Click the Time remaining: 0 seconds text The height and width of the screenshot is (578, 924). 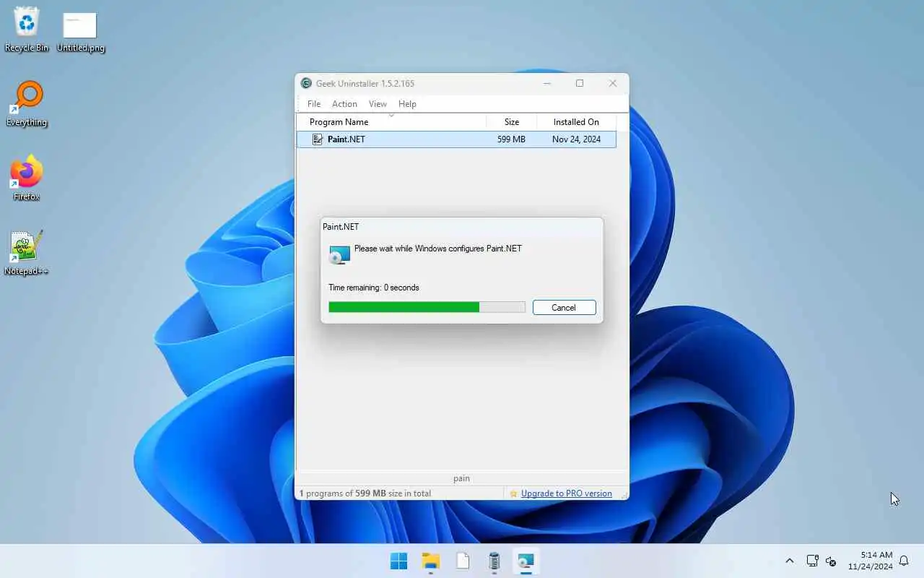point(373,288)
